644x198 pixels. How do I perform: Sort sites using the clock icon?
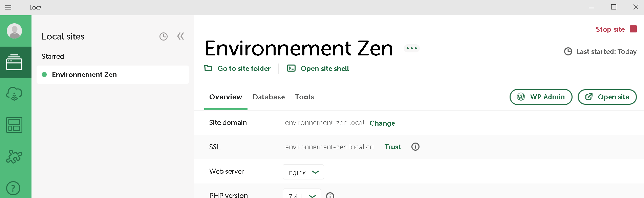pos(164,36)
